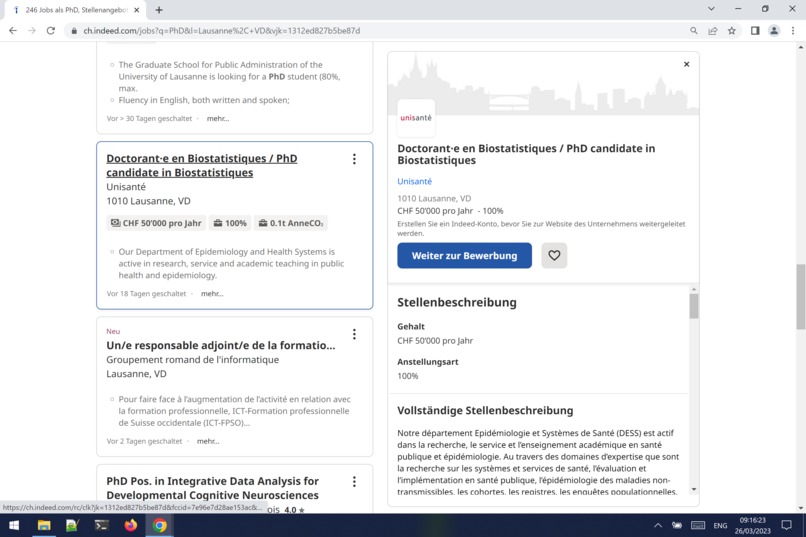806x537 pixels.
Task: Open options menu for Biostatistiques job card
Action: 354,159
